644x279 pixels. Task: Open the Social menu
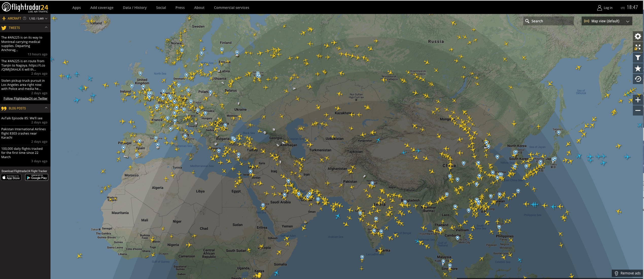pos(161,8)
